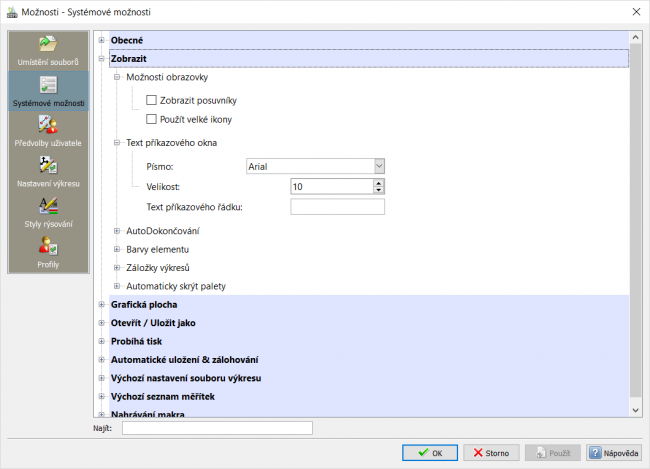Click the application icon in title bar
650x469 pixels.
point(12,12)
